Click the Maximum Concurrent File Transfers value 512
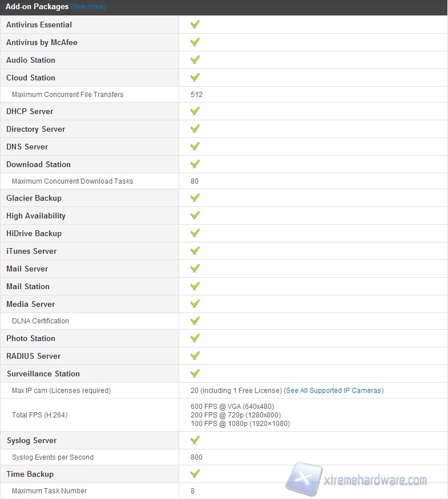 197,95
